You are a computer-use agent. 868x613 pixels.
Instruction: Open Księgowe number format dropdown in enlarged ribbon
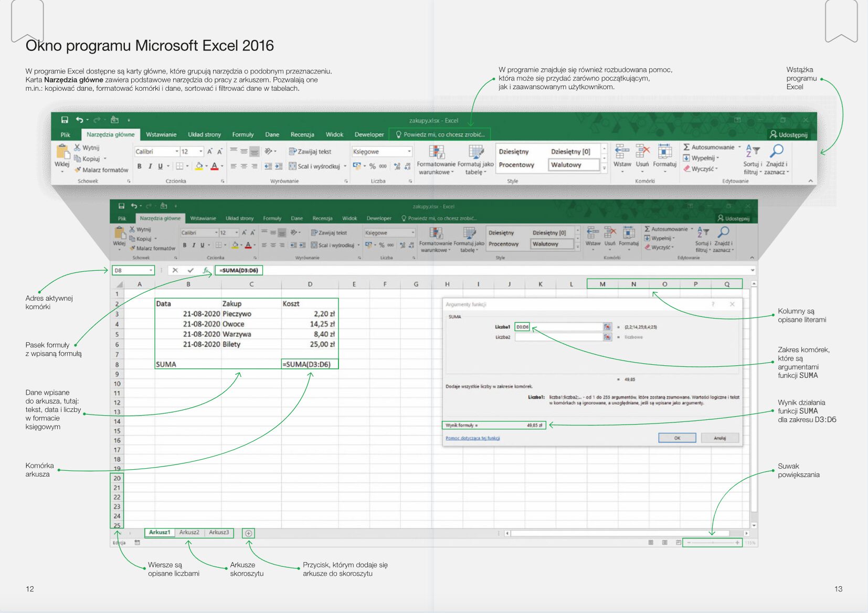[x=409, y=151]
